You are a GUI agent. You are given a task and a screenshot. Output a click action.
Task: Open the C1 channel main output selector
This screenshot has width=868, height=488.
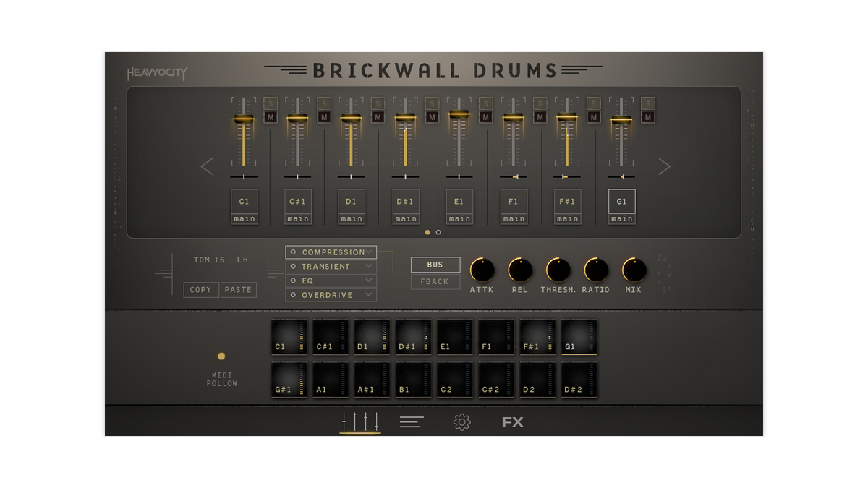tap(244, 218)
